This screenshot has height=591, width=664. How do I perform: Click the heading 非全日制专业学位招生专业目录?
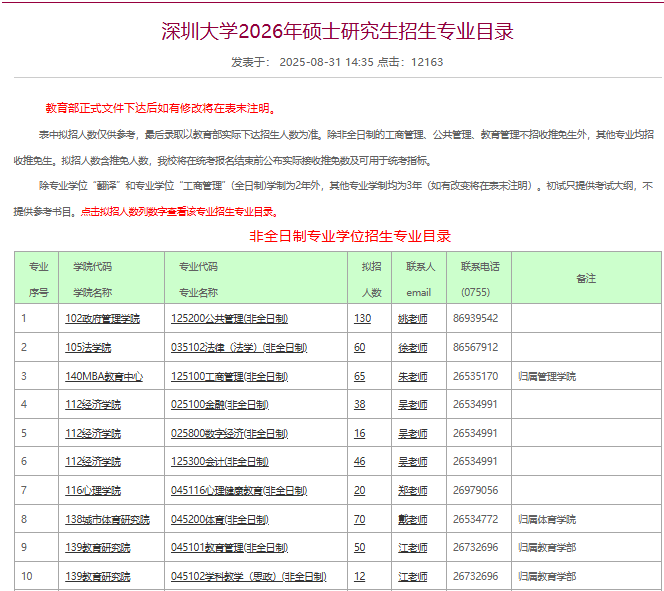coord(350,236)
